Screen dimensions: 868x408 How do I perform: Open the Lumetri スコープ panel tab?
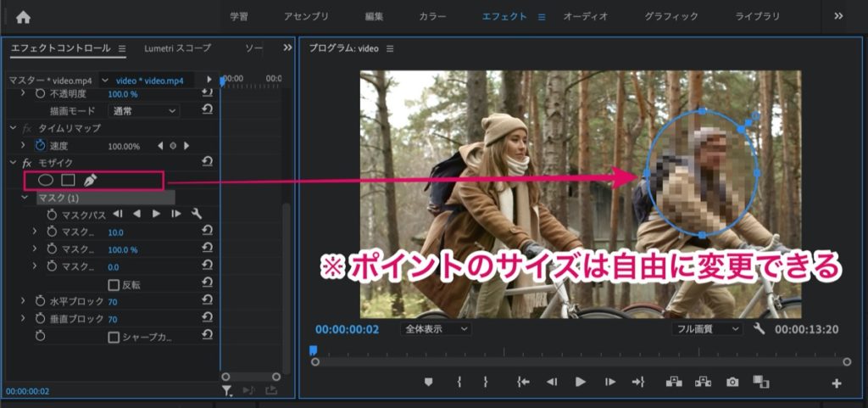178,48
